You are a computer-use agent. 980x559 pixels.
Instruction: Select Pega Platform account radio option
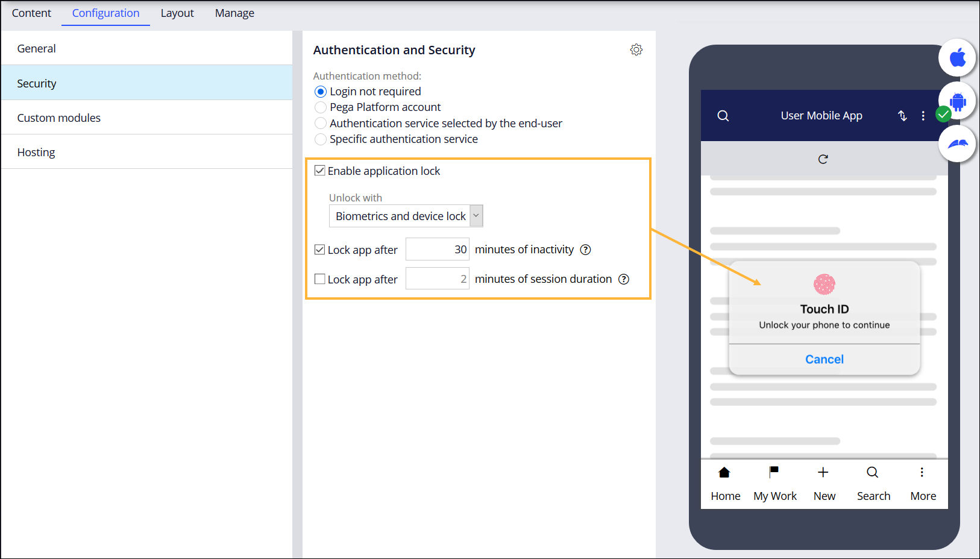point(321,107)
